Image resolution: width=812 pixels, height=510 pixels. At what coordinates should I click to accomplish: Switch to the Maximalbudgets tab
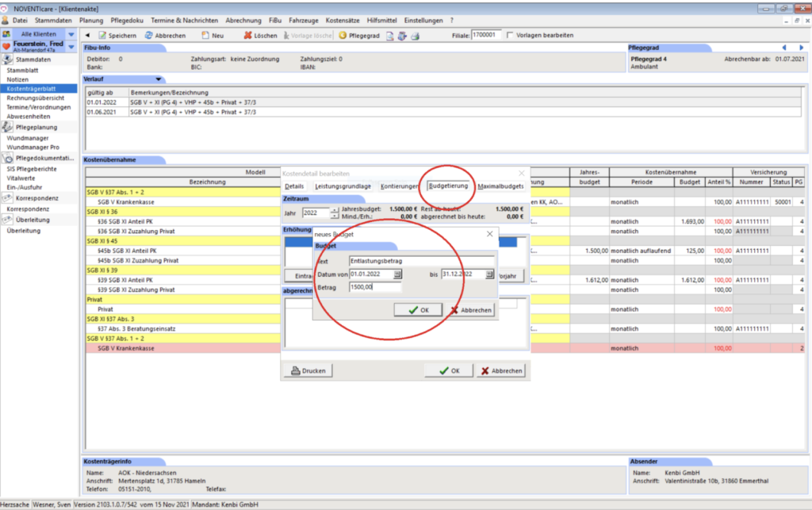point(500,186)
